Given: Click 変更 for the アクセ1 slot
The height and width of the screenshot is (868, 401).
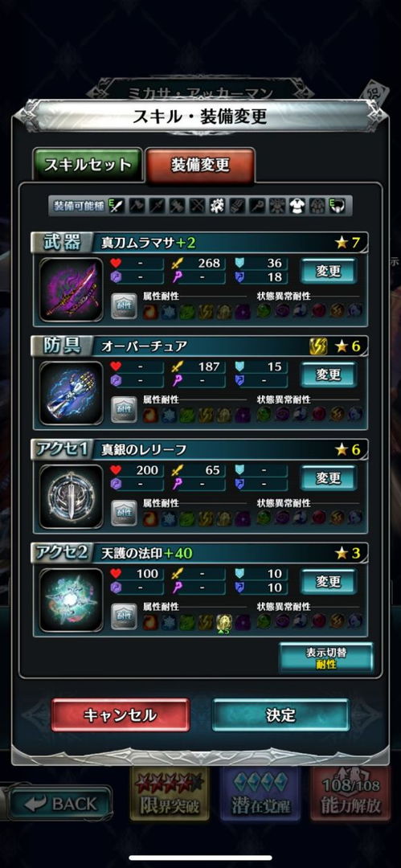Looking at the screenshot, I should (329, 478).
